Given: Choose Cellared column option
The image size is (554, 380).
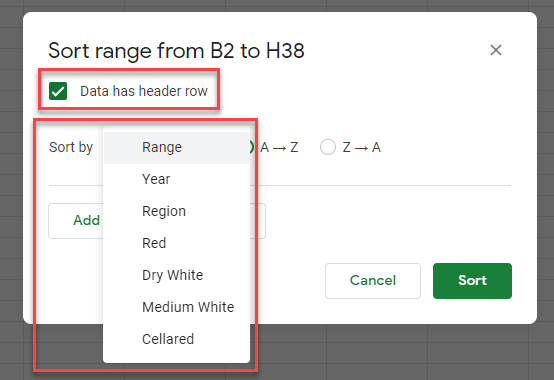Looking at the screenshot, I should tap(176, 339).
